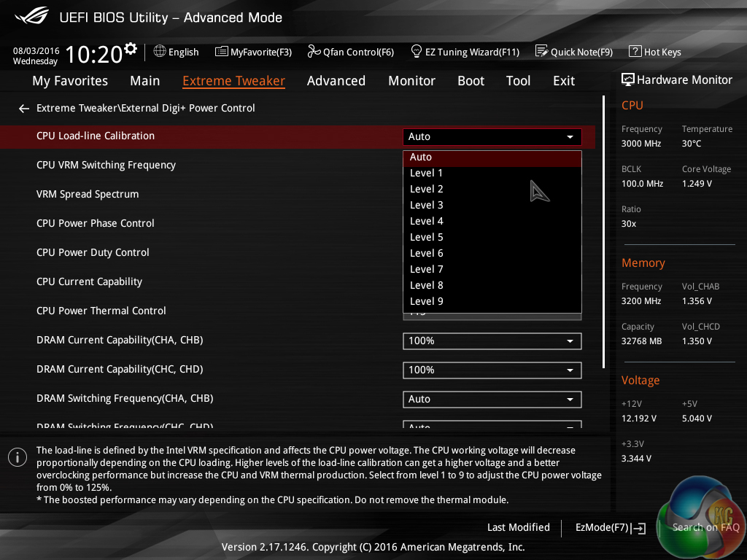Image resolution: width=747 pixels, height=560 pixels.
Task: Click the +12V 12.192 V reading
Action: 639,419
